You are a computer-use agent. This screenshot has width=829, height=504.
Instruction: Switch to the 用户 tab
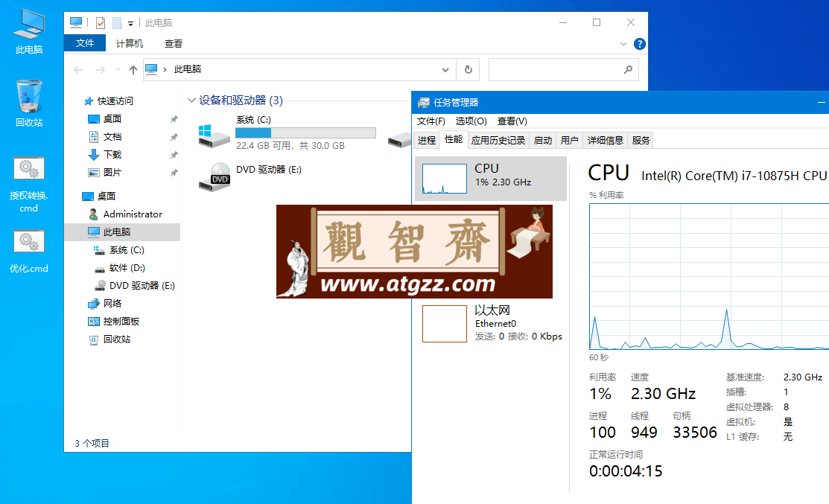pyautogui.click(x=569, y=140)
